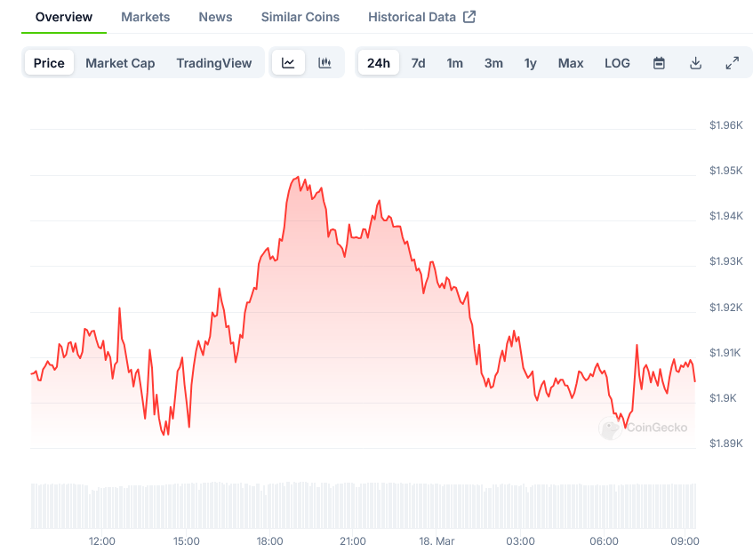Image resolution: width=753 pixels, height=560 pixels.
Task: Switch to the Markets tab
Action: 146,17
